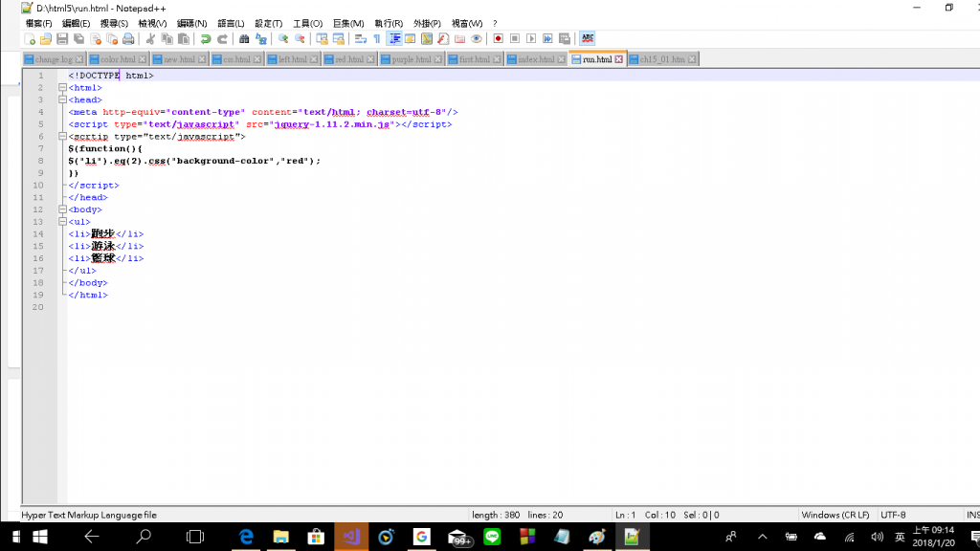Start macro recording with red dot
Image resolution: width=980 pixels, height=551 pixels.
click(498, 38)
